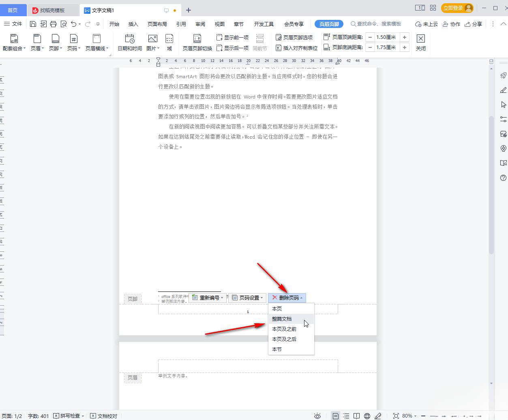Click the help question mark icon in sidebar

[503, 178]
